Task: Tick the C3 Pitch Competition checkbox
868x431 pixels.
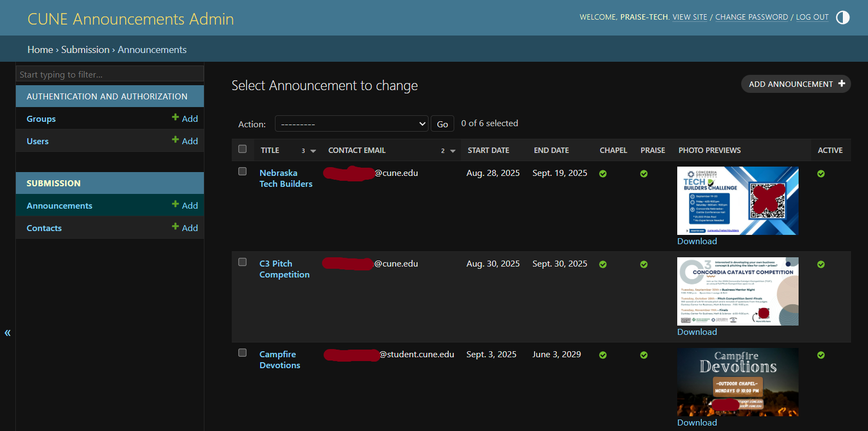Action: click(243, 262)
